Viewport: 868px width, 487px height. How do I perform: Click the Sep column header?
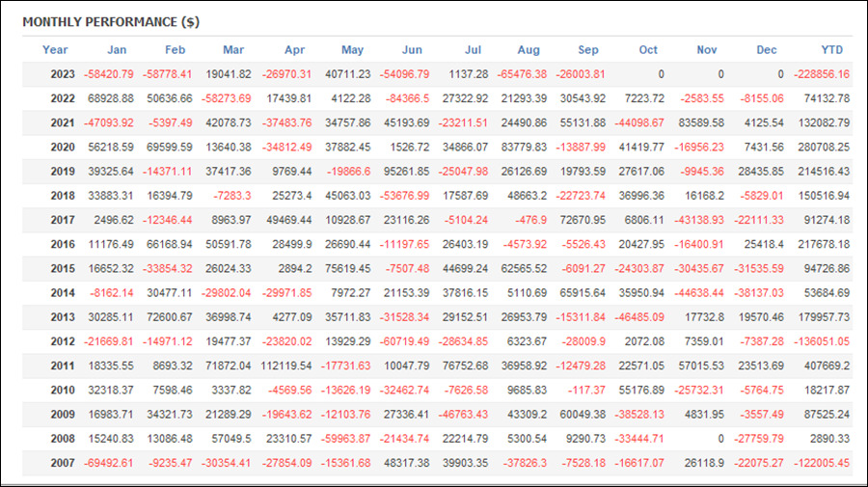point(588,50)
